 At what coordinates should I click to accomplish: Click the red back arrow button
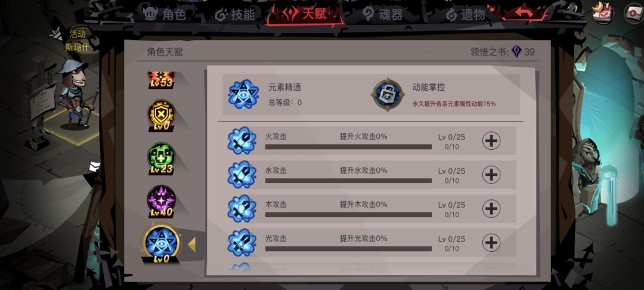point(524,13)
